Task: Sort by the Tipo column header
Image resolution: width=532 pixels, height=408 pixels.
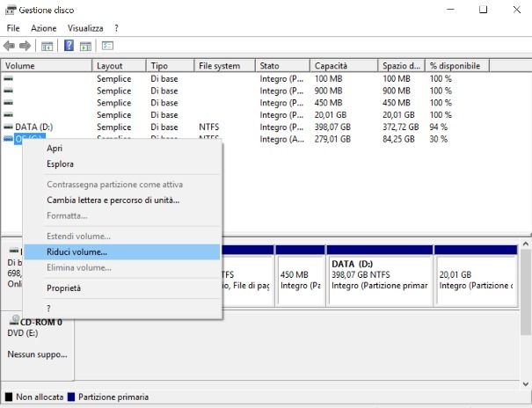Action: pos(171,65)
